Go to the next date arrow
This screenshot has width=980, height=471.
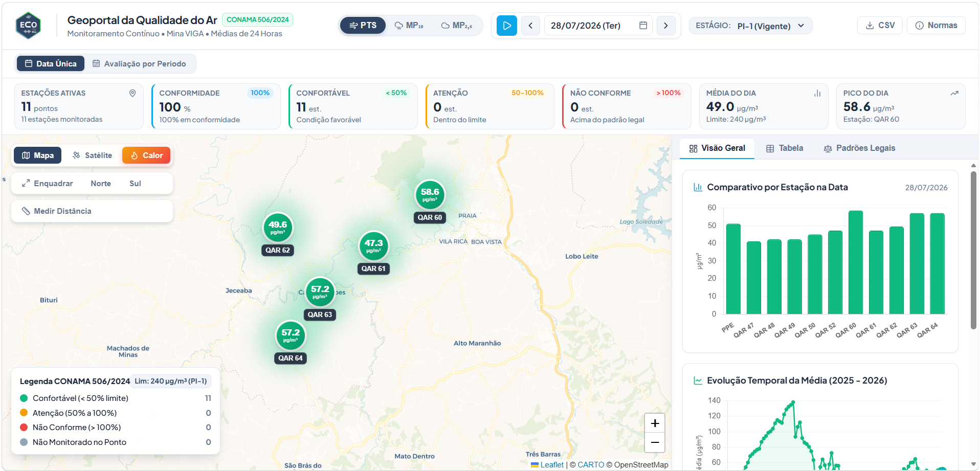[665, 26]
